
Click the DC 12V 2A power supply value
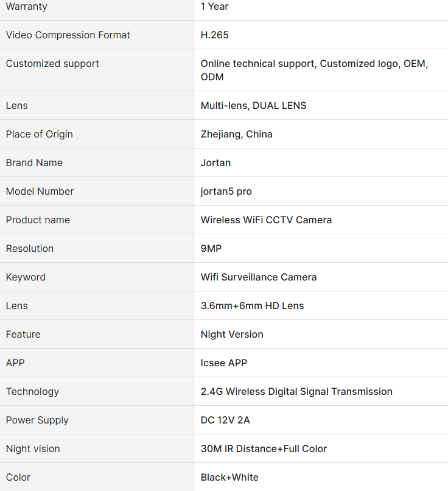pyautogui.click(x=225, y=420)
